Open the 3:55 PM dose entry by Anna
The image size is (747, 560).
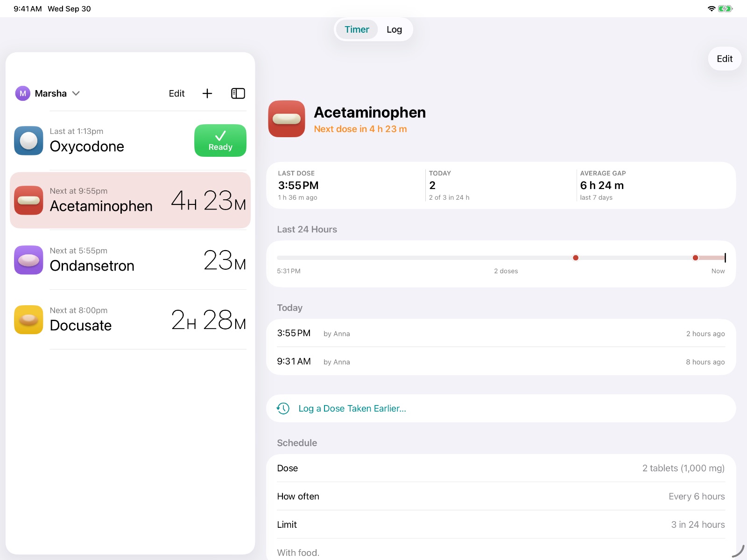click(501, 333)
